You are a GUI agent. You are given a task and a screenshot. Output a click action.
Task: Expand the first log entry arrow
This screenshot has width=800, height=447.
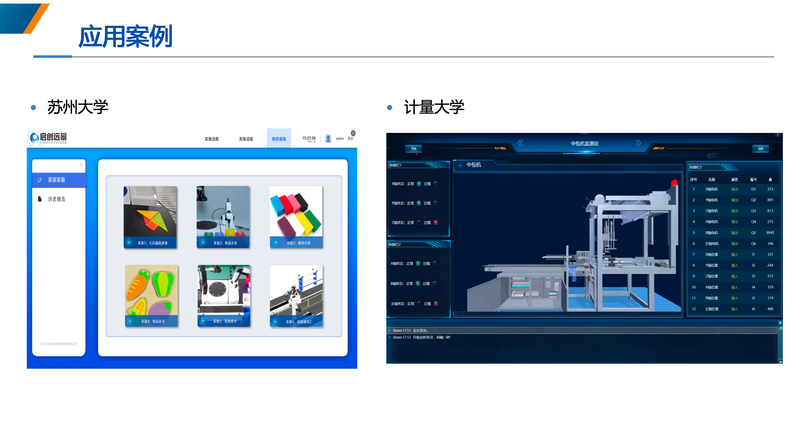point(390,331)
